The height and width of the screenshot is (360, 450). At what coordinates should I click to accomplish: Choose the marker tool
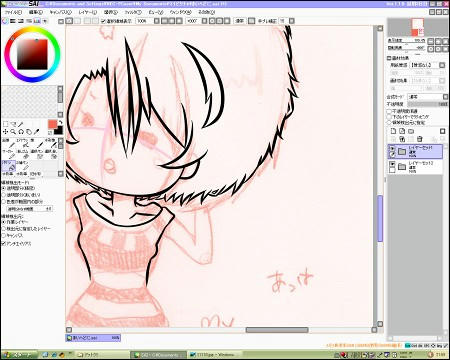point(8,154)
